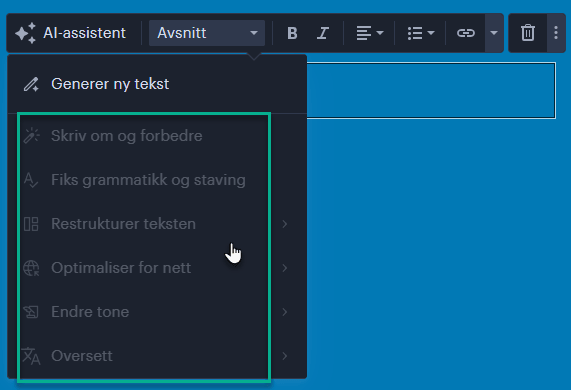Click the globe icon beside Optimaliser for nett
The height and width of the screenshot is (390, 571).
point(31,268)
